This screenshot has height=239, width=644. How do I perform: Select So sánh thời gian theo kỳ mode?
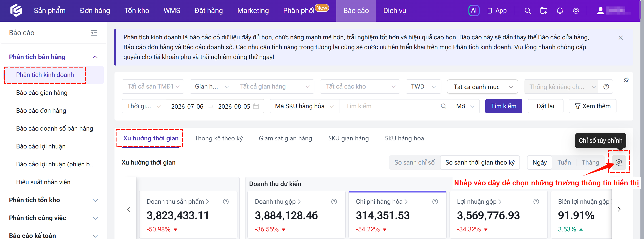480,163
